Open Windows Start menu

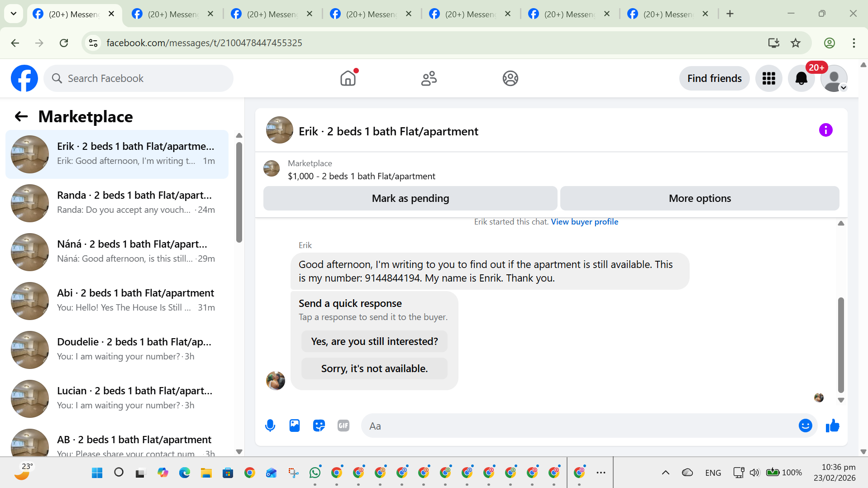[x=97, y=473]
